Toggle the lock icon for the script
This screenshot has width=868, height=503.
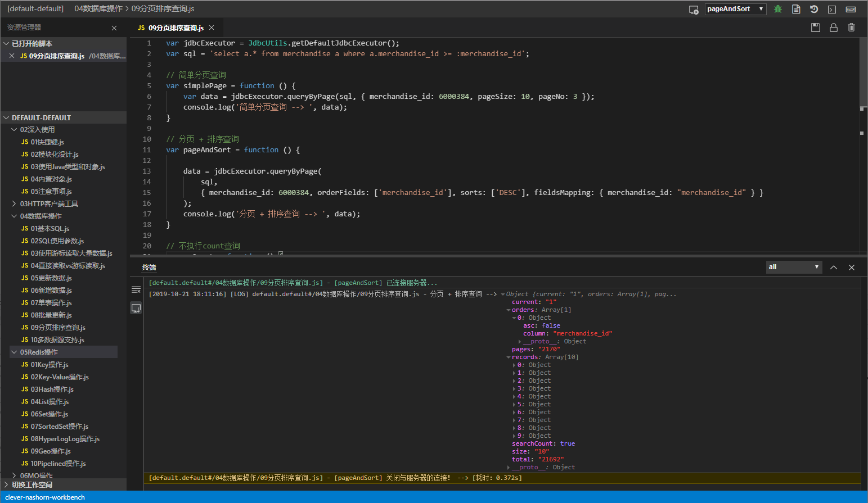click(834, 28)
